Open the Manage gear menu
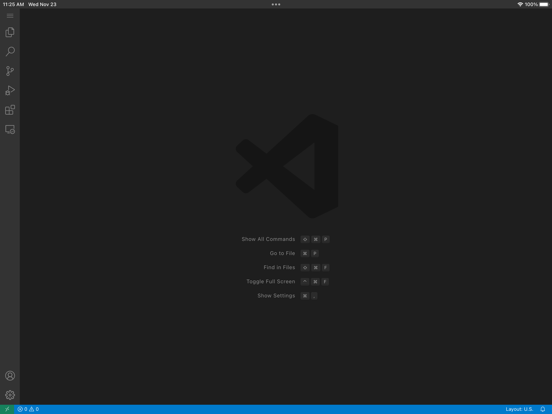 tap(10, 395)
